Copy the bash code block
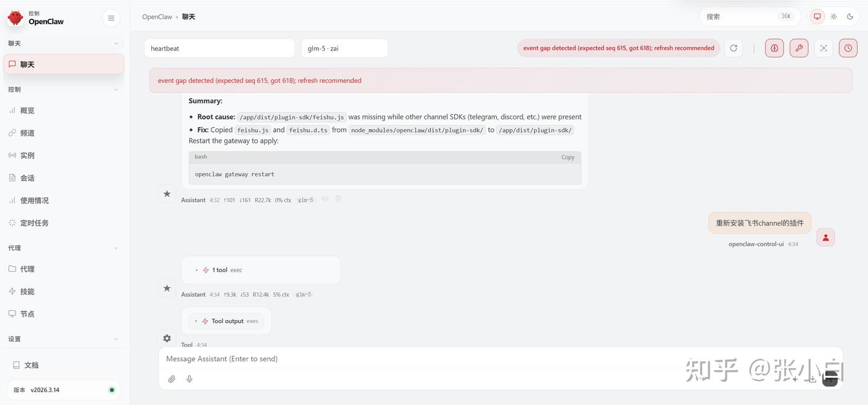 568,157
